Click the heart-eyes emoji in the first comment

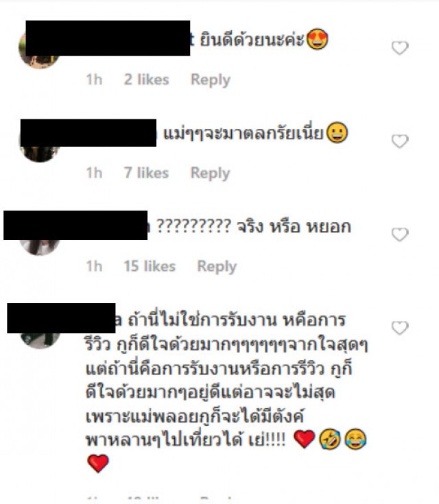coord(318,39)
